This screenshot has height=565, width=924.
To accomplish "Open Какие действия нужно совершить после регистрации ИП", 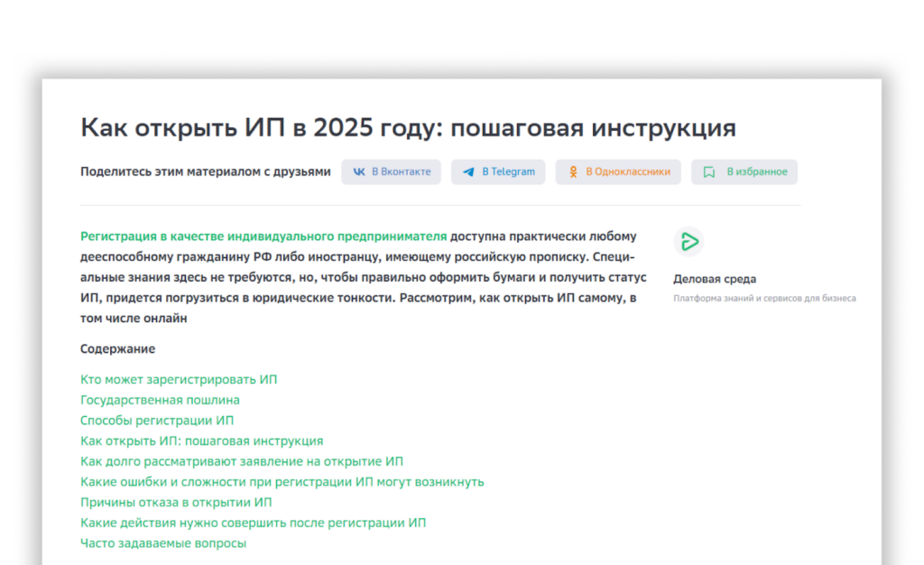I will click(x=253, y=522).
